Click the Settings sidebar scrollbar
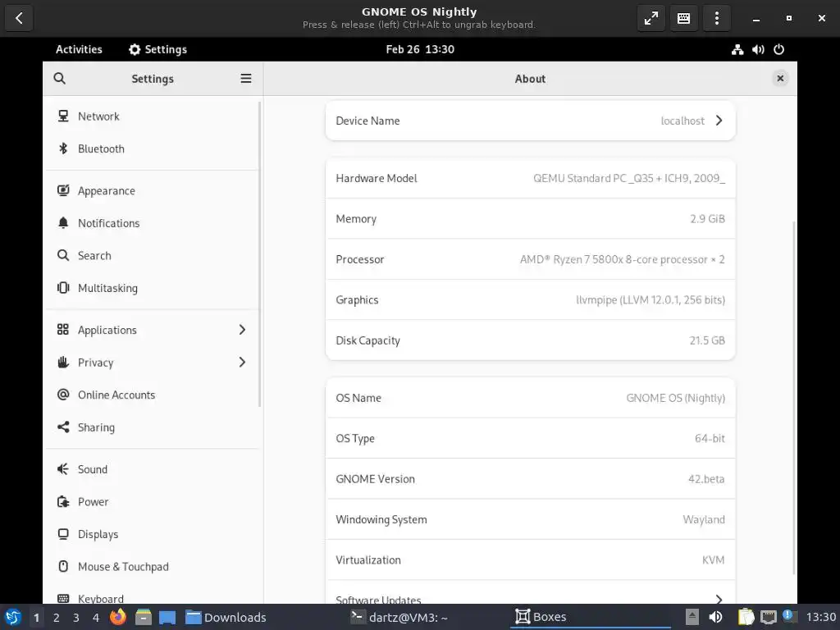This screenshot has width=840, height=630. [260, 254]
